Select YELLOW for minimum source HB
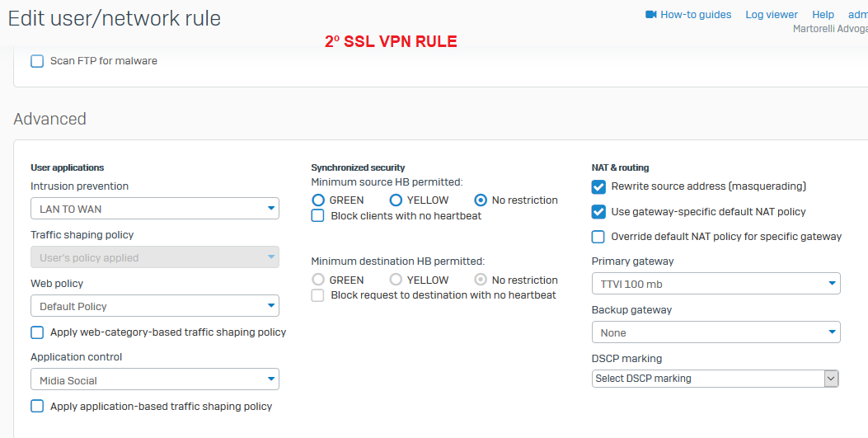 396,200
